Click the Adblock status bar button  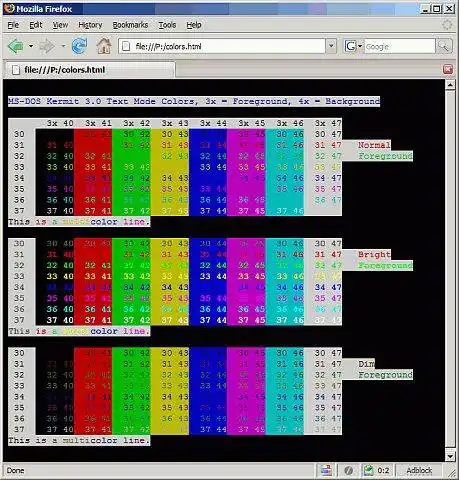(419, 470)
